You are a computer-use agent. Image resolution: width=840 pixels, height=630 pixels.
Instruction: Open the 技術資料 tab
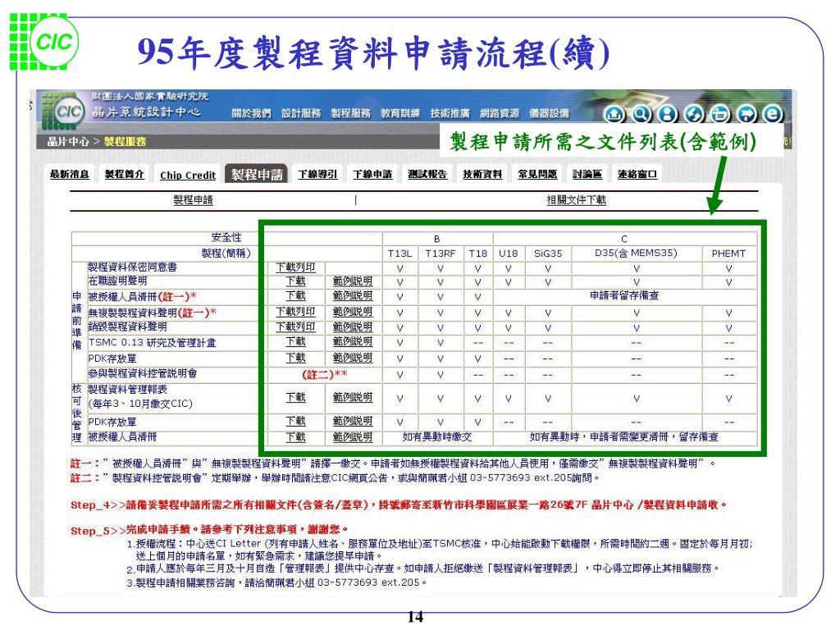coord(482,174)
